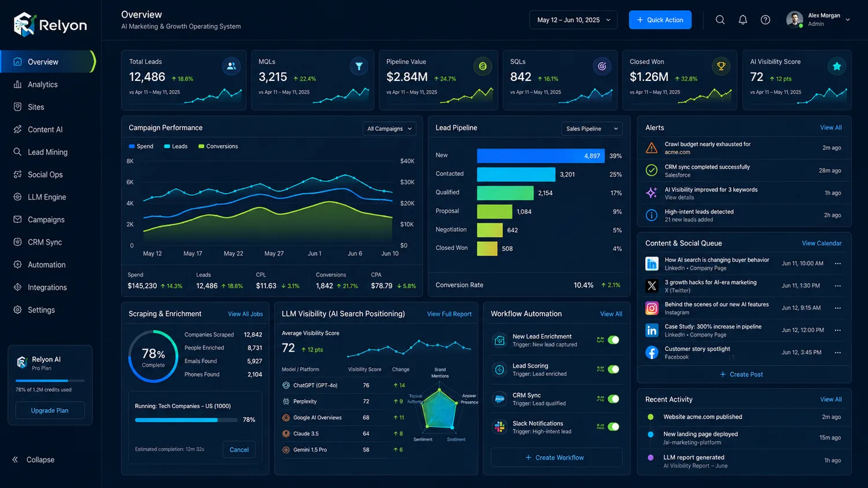Click the Facebook icon for customer story

652,353
